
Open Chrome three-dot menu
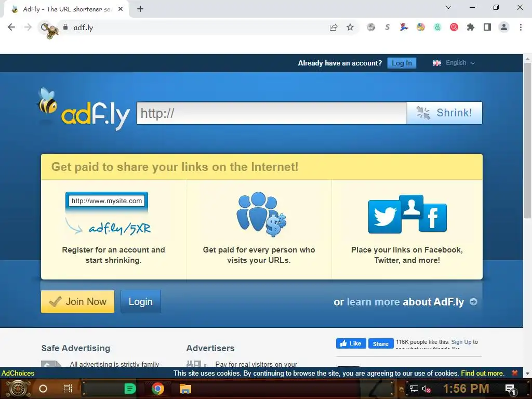click(521, 27)
